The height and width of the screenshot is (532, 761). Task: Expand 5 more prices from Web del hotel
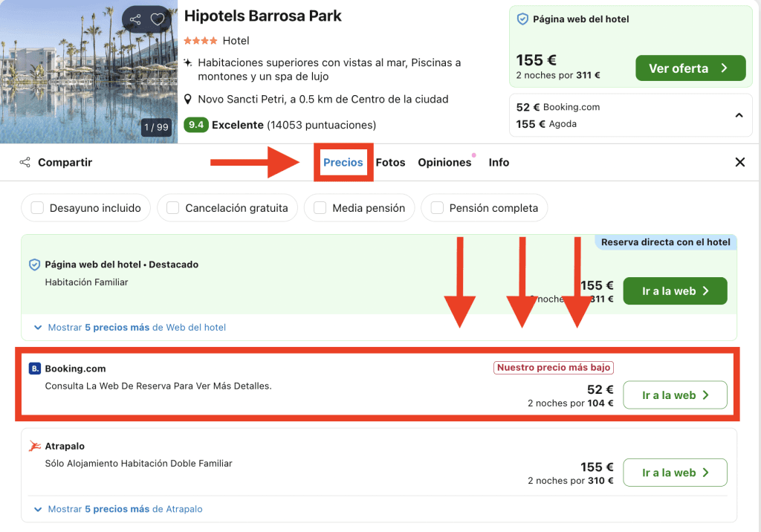130,327
